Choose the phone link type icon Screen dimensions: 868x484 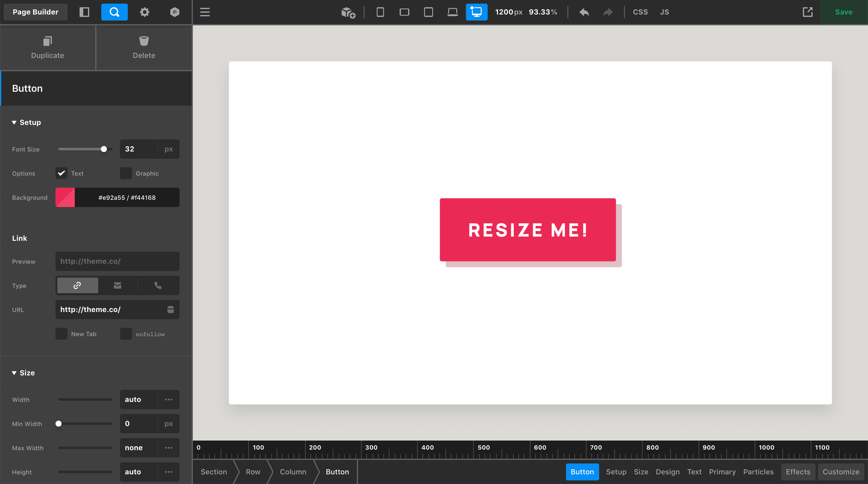point(158,285)
